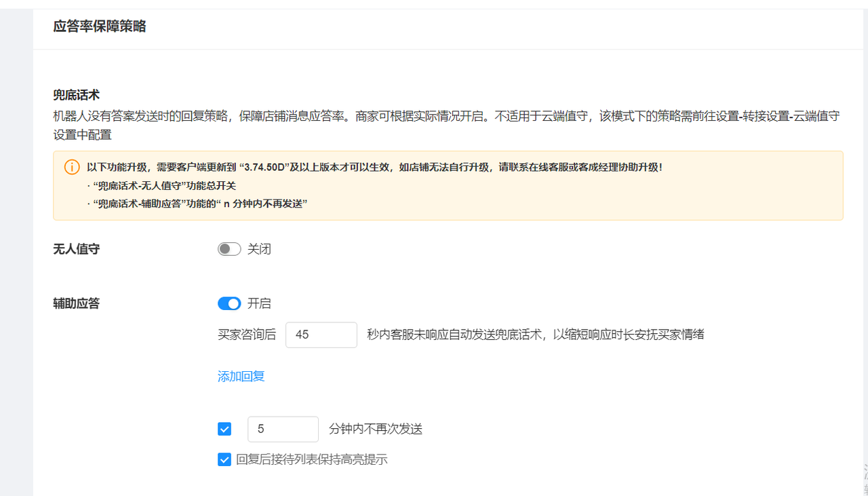This screenshot has width=868, height=496.
Task: Uncheck 回复后接待列表保持高亮提示 checkbox
Action: pyautogui.click(x=224, y=459)
